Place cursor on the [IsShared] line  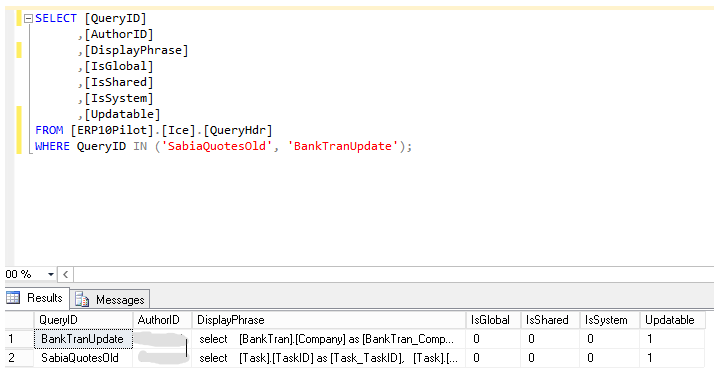coord(115,82)
